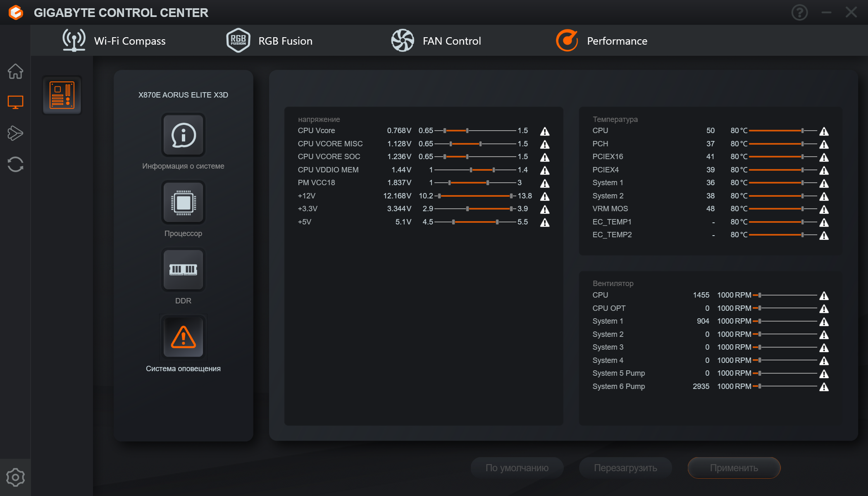This screenshot has width=868, height=496.
Task: Toggle VRM MOS temperature alert icon
Action: click(x=824, y=210)
